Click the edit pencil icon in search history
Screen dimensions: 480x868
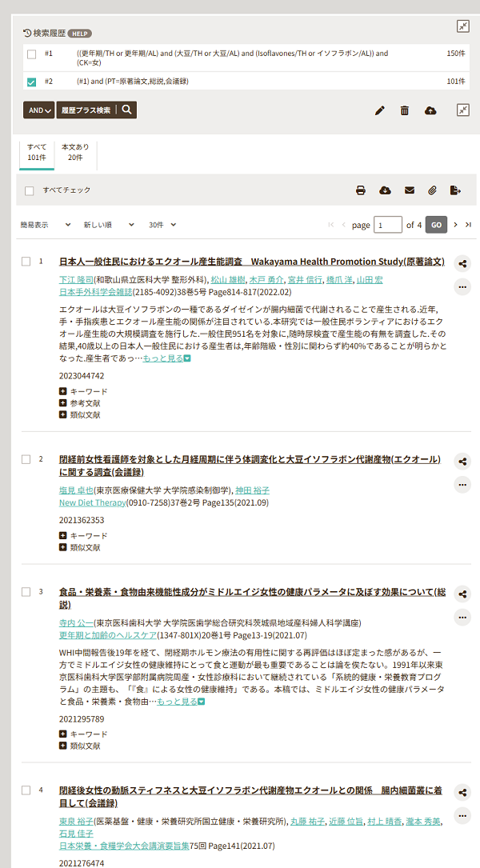(x=379, y=110)
